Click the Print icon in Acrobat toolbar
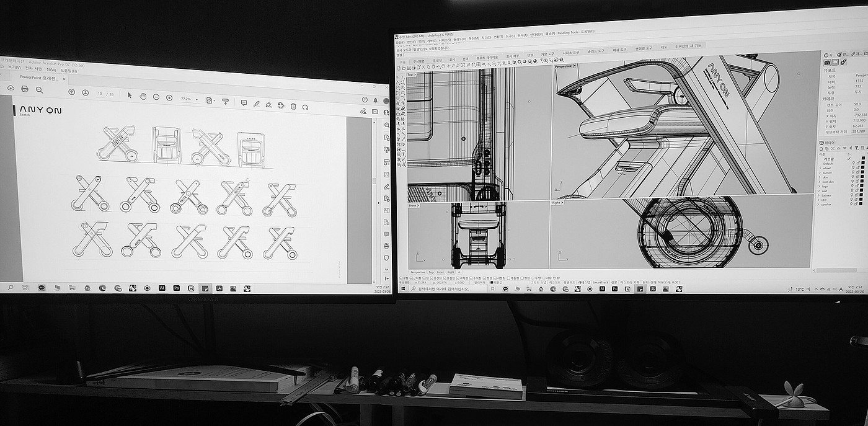The height and width of the screenshot is (426, 868). [25, 89]
